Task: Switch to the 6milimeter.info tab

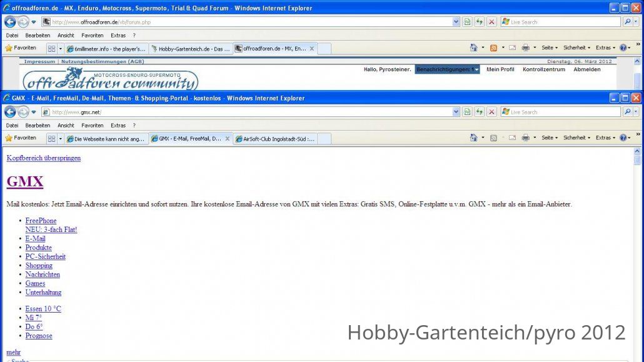Action: [x=106, y=49]
